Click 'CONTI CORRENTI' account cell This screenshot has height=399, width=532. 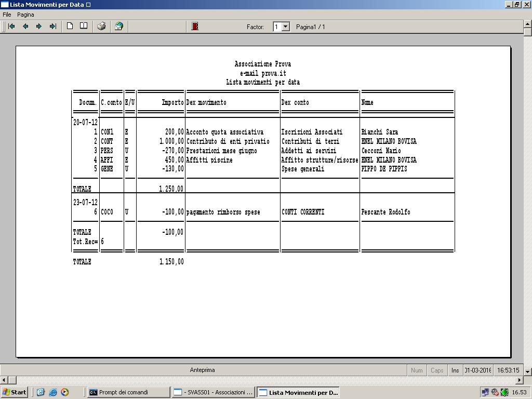coord(303,212)
